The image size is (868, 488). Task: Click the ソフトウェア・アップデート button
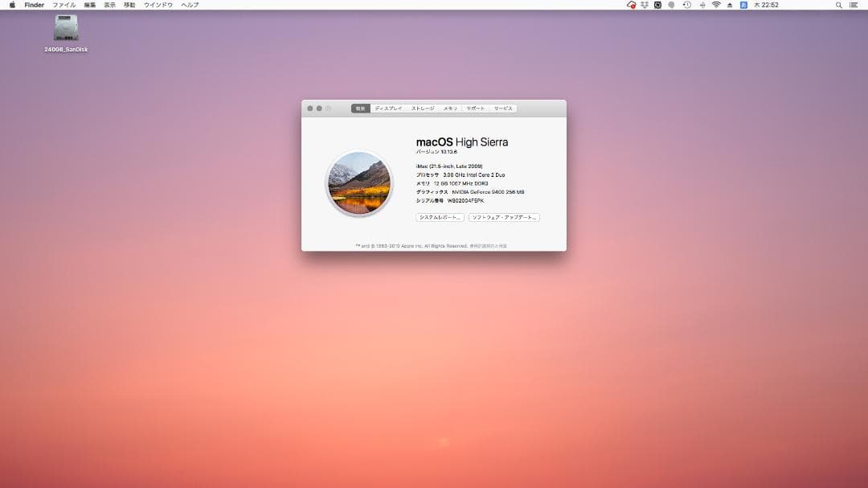[x=505, y=217]
